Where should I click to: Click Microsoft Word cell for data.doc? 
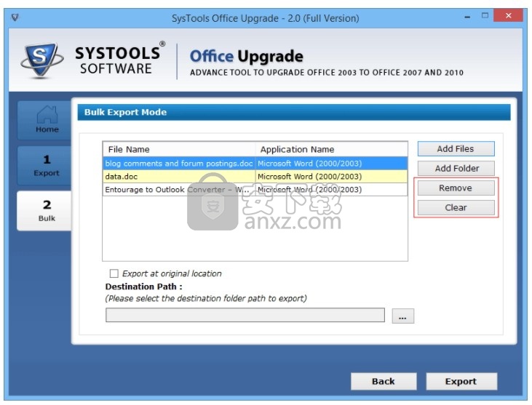tap(331, 176)
